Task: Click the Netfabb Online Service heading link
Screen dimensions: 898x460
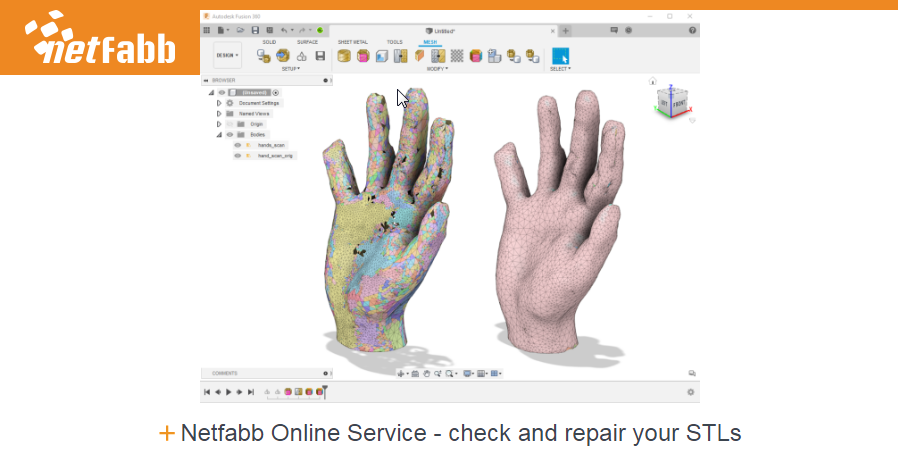Action: 460,433
